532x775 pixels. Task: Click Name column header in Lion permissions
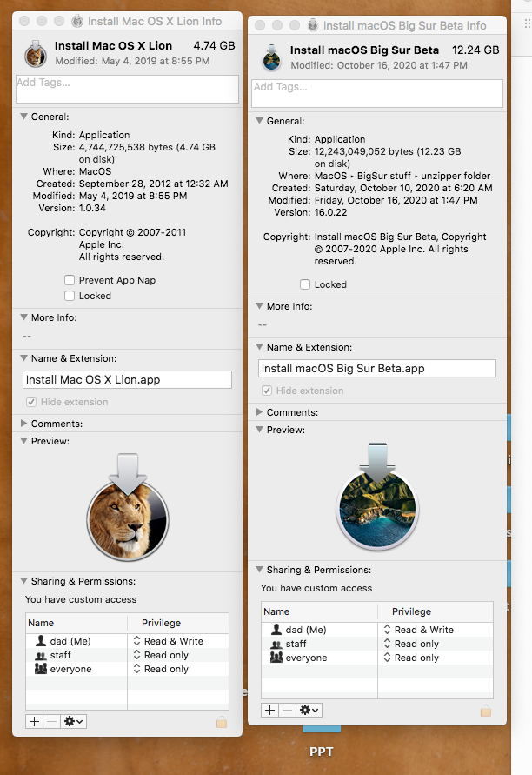76,623
